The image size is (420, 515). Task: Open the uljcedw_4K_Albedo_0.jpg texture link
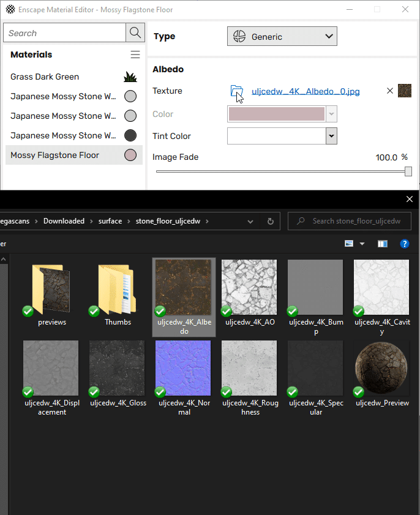click(306, 92)
